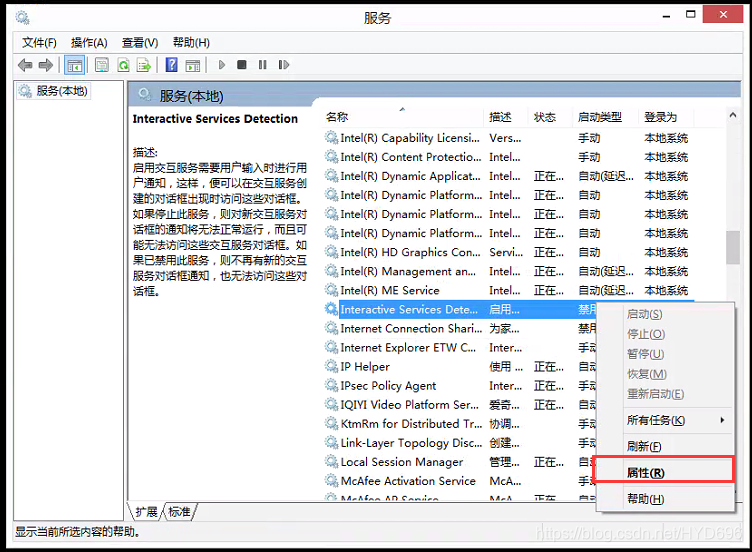This screenshot has height=552, width=752.
Task: Choose 重新启动(E) in the context menu
Action: coord(665,394)
